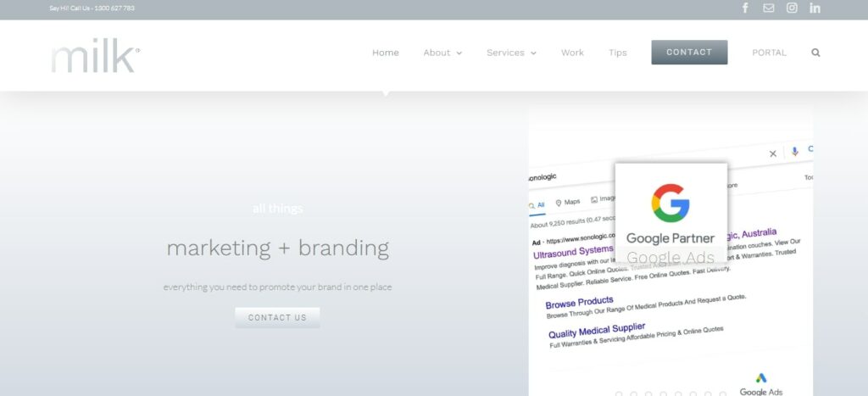Open the PORTAL menu item

tap(769, 53)
